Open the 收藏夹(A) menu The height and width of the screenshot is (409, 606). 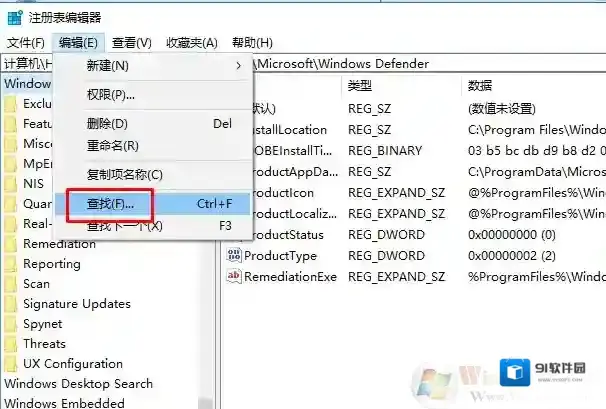click(x=192, y=43)
